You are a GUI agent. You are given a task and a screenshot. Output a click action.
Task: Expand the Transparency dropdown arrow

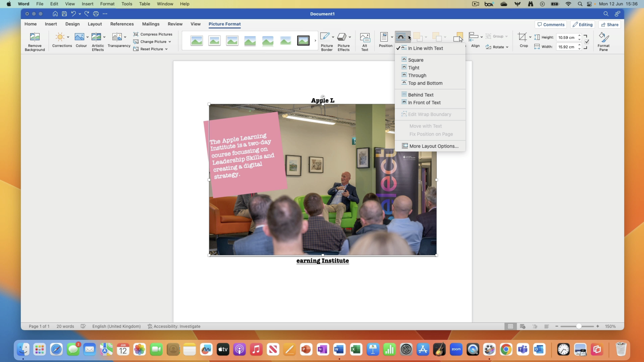click(125, 37)
